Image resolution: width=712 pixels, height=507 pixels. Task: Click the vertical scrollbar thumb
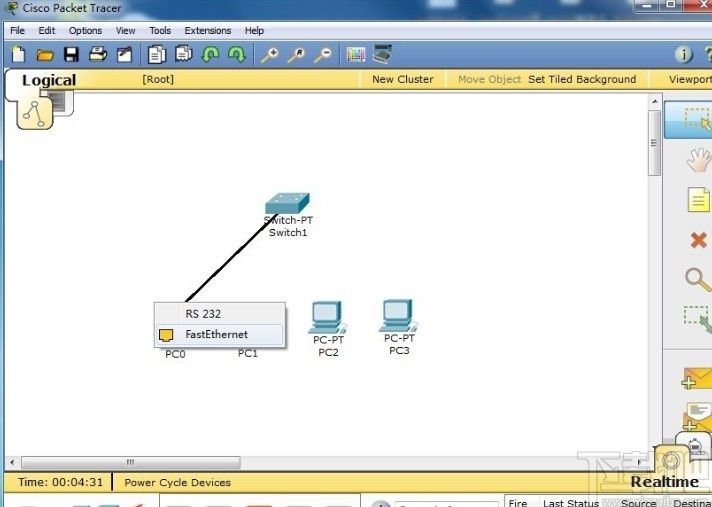[x=654, y=143]
